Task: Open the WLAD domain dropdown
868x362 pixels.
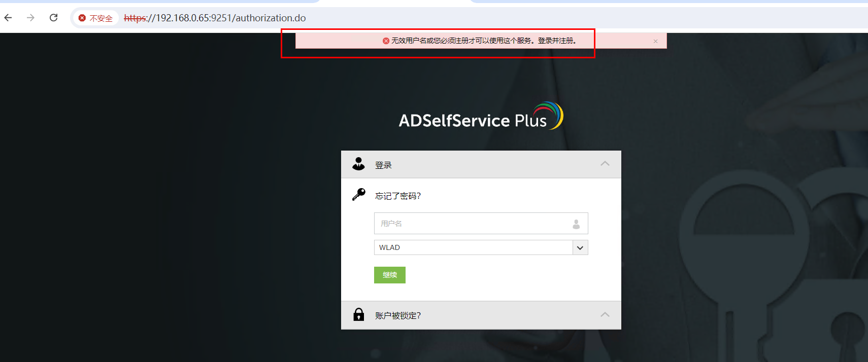Action: [x=481, y=247]
